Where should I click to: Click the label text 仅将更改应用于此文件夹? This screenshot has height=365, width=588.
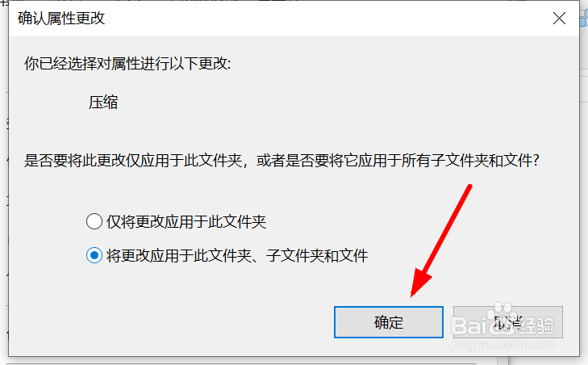186,221
